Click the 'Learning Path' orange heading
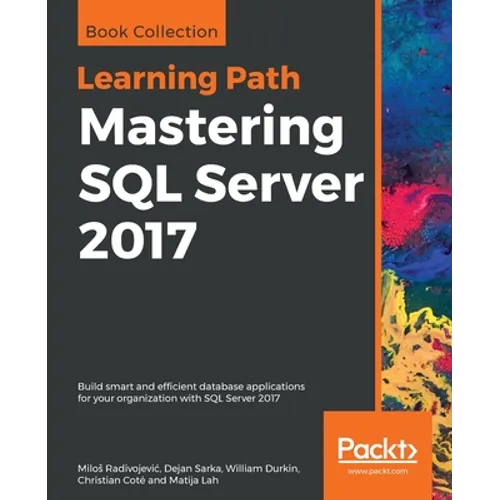500x500 pixels. (x=189, y=79)
